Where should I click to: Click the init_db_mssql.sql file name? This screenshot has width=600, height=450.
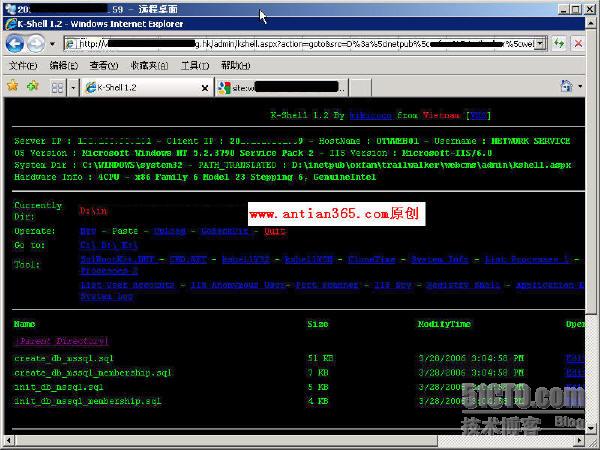point(59,387)
